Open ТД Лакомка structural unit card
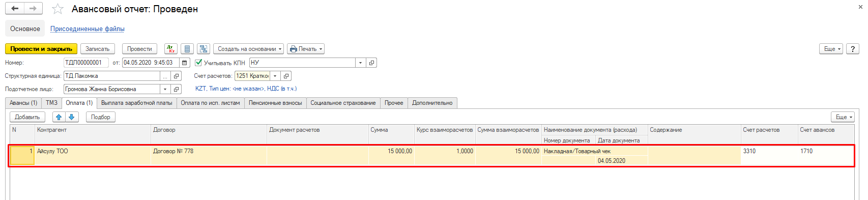 tap(177, 76)
